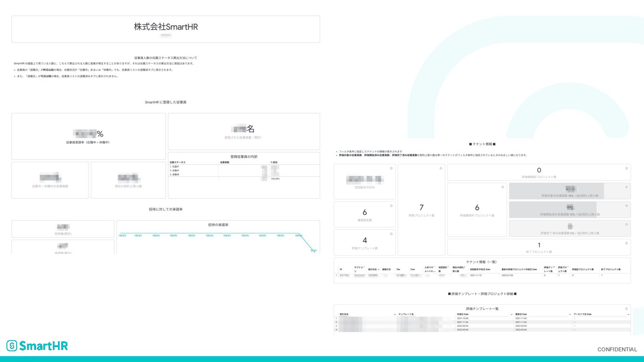This screenshot has height=362, width=644.
Task: Click the % 割合 column header
Action: [x=274, y=163]
